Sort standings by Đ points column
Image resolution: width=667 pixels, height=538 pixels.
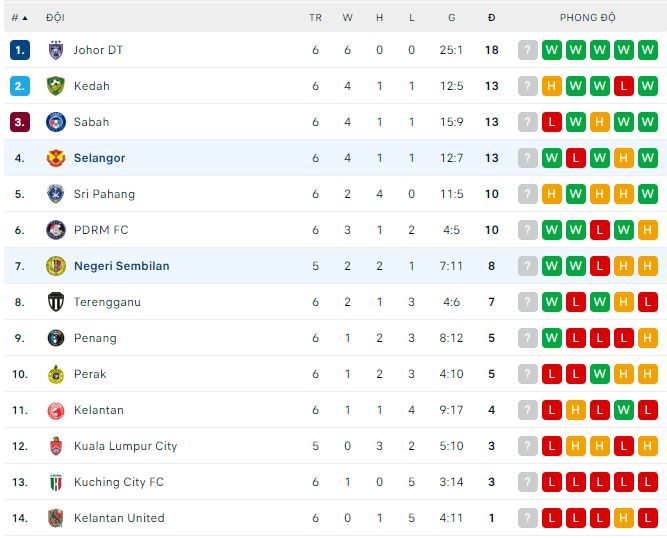pos(491,17)
